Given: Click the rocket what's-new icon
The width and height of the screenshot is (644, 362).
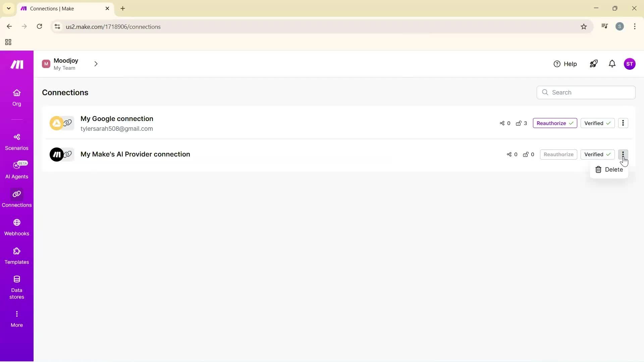Looking at the screenshot, I should [x=594, y=64].
